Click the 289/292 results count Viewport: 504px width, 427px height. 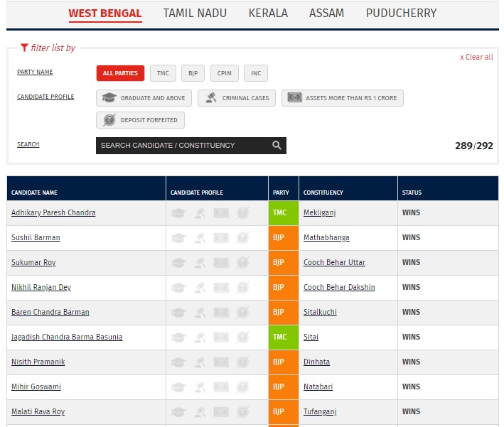point(473,146)
